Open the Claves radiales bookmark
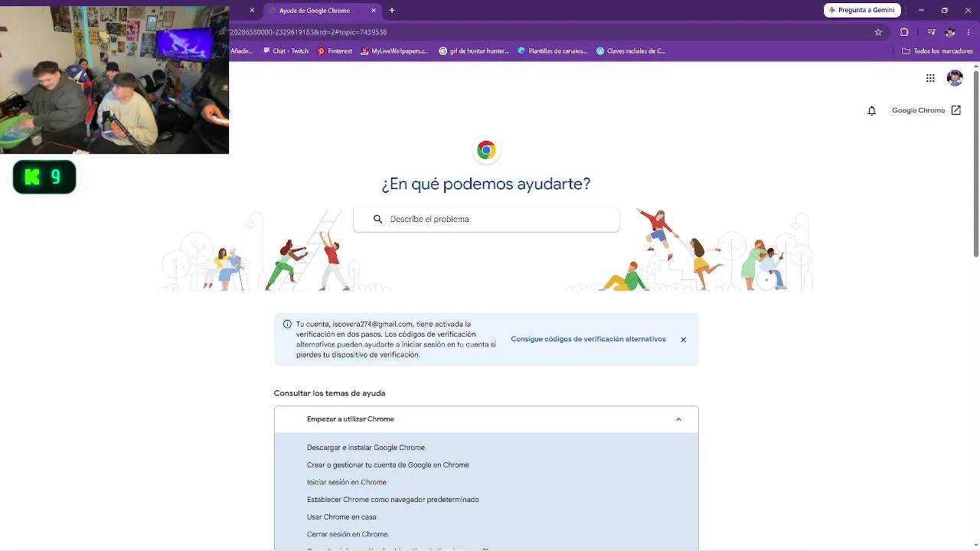 (x=631, y=51)
